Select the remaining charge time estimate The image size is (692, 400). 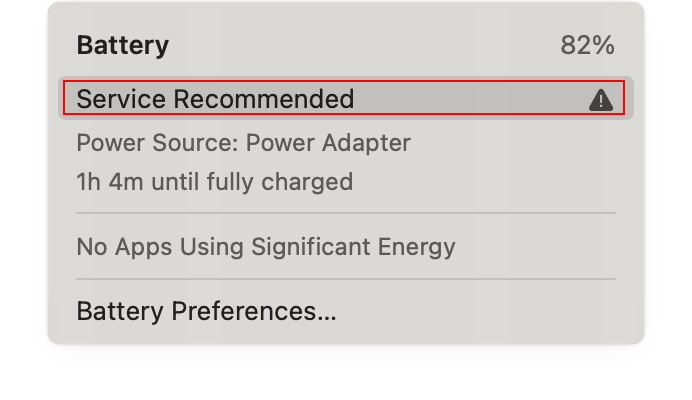(x=214, y=182)
